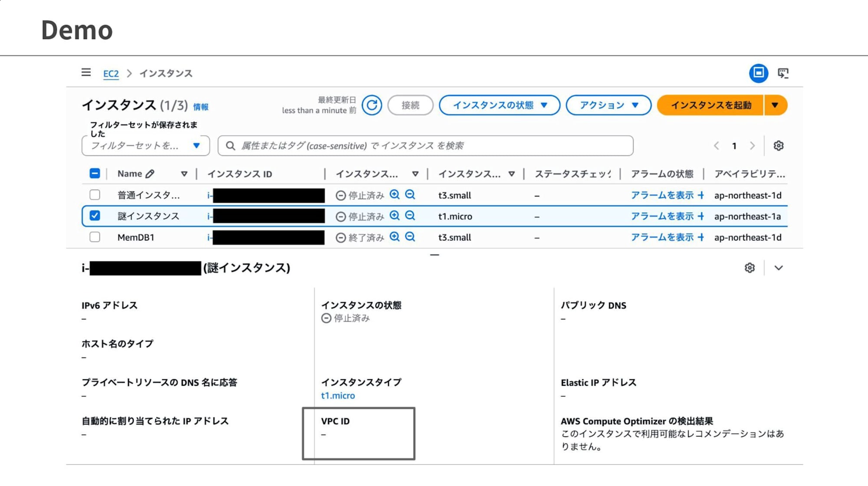This screenshot has width=868, height=486.
Task: Toggle the split view layout icon
Action: tap(759, 73)
